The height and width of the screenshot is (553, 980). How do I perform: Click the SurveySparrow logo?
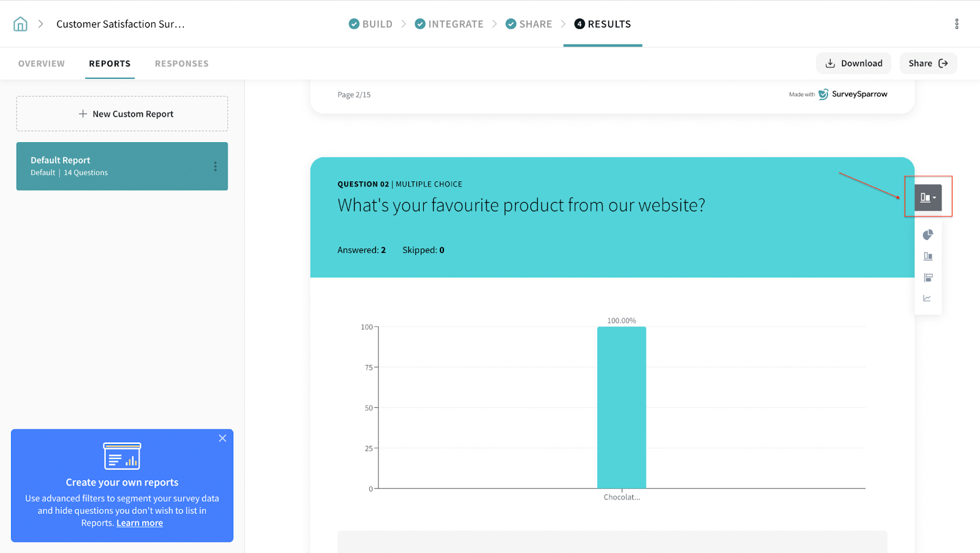853,94
